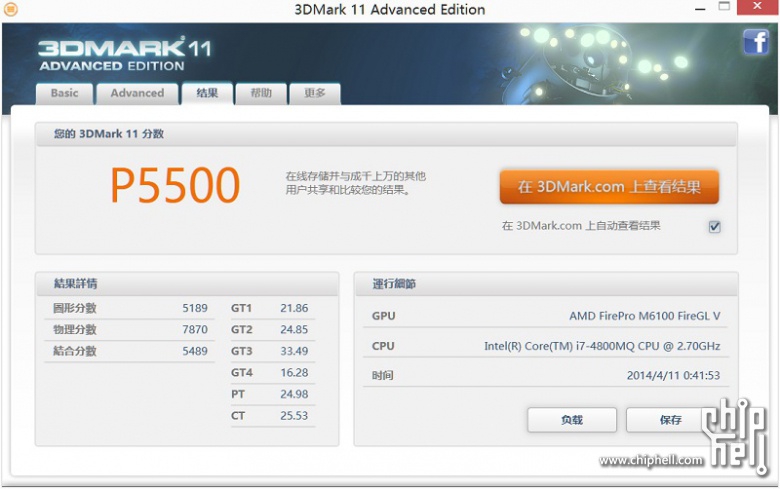Select the GT1 value 21.86
Viewport: 780px width, 489px height.
click(x=294, y=308)
